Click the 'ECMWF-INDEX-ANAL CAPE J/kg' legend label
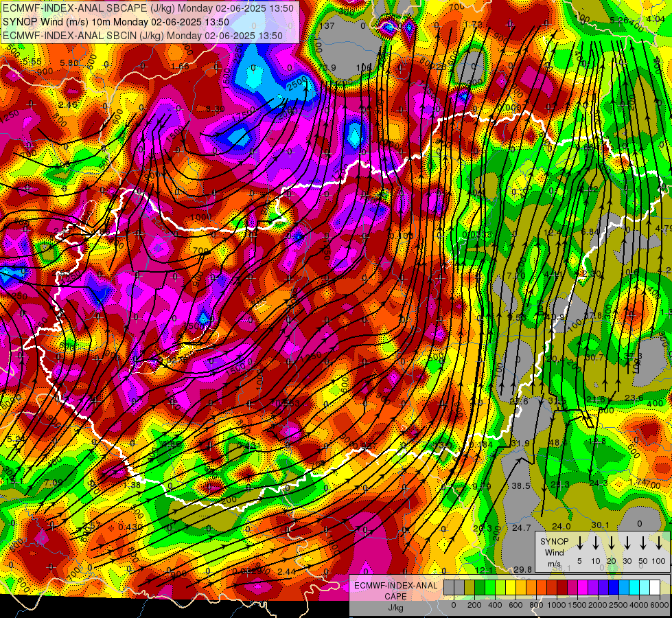 click(x=395, y=596)
